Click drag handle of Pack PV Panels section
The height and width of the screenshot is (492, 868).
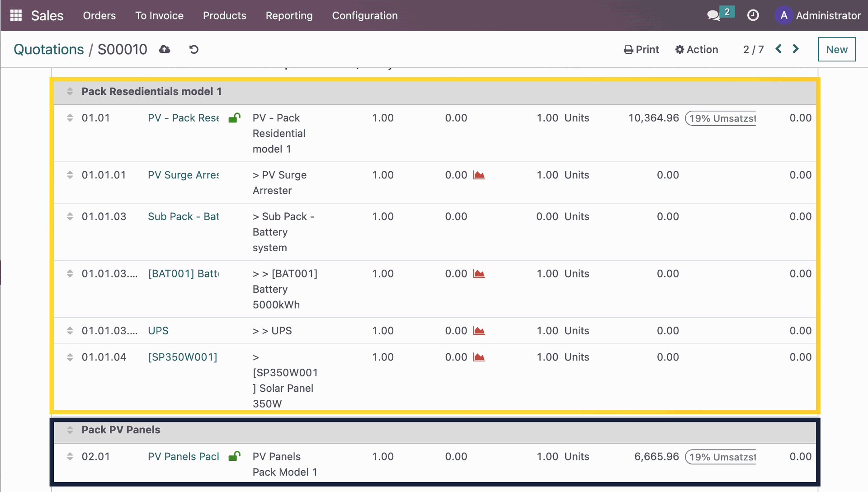click(70, 430)
